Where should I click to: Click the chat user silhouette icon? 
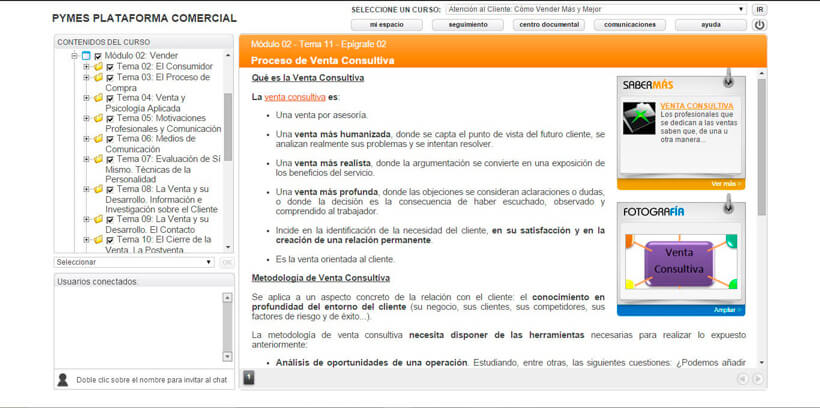63,380
